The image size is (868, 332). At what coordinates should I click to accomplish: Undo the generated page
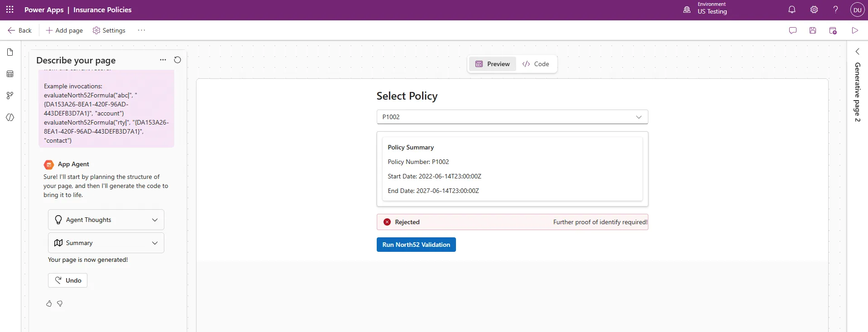click(67, 280)
